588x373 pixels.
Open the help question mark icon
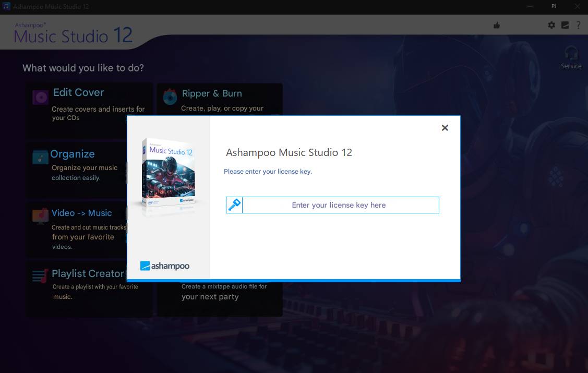pos(578,25)
